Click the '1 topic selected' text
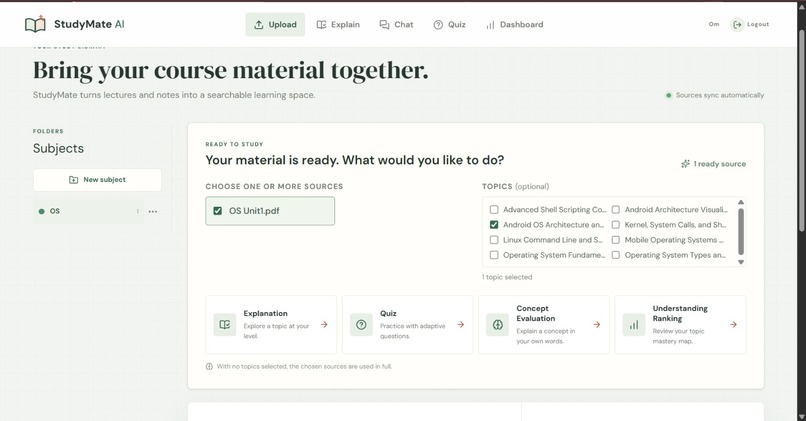The height and width of the screenshot is (421, 806). coord(507,277)
